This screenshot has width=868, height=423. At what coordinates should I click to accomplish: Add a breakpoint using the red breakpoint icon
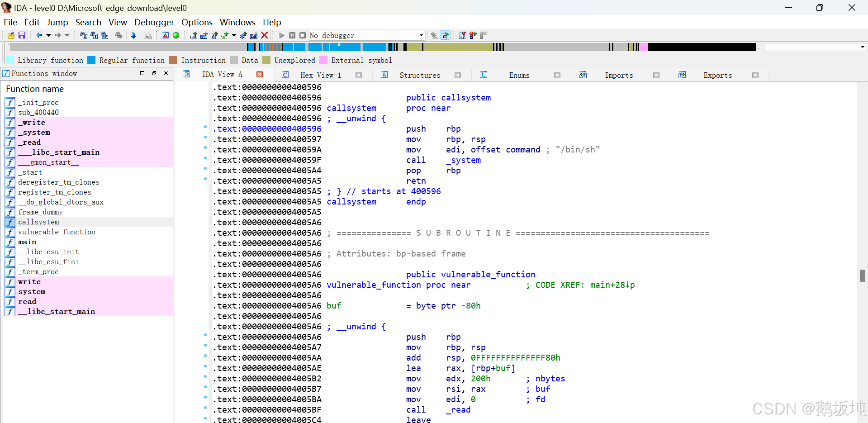point(473,35)
